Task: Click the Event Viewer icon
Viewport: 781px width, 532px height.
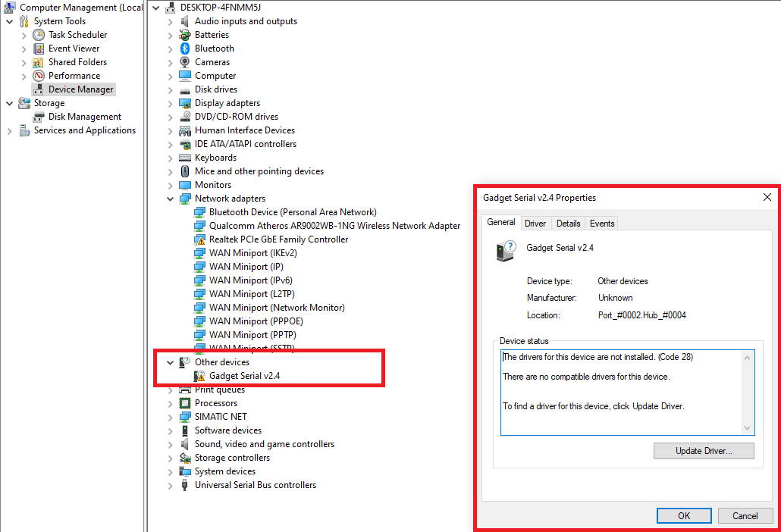Action: [x=37, y=48]
